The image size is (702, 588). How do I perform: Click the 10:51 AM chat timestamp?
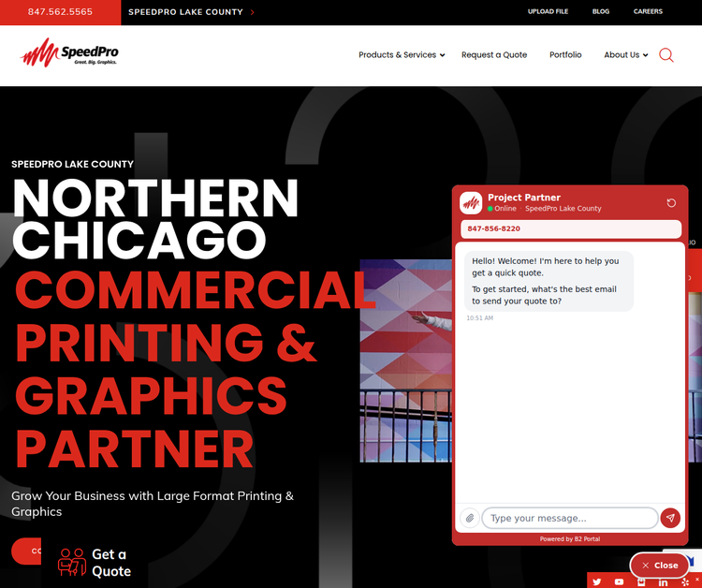[479, 318]
